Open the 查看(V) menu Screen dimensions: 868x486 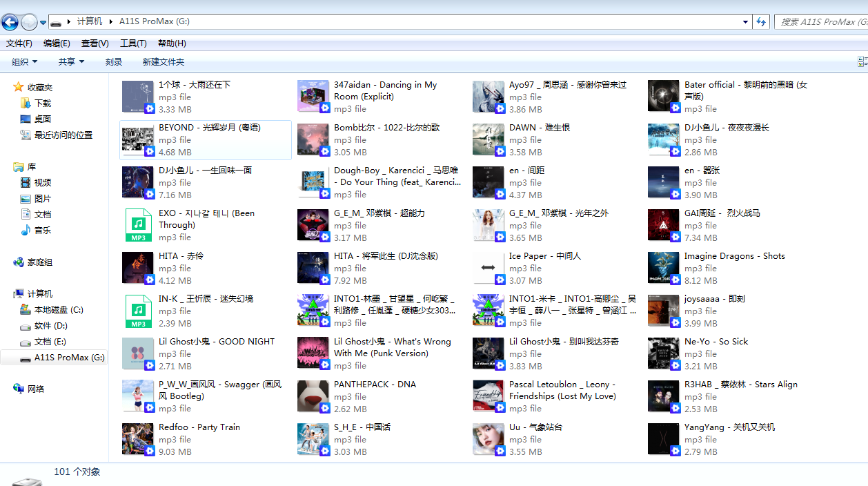pyautogui.click(x=95, y=43)
